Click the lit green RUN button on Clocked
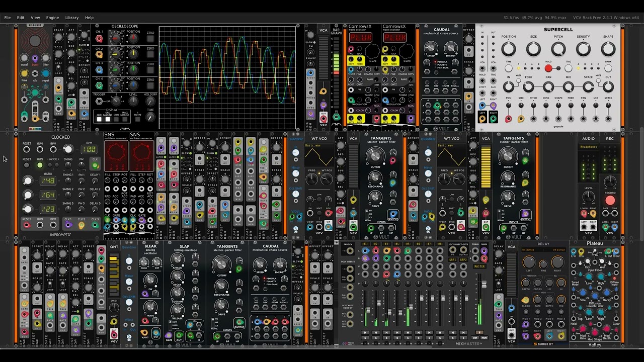Viewport: 644px width, 362px height. [40, 165]
